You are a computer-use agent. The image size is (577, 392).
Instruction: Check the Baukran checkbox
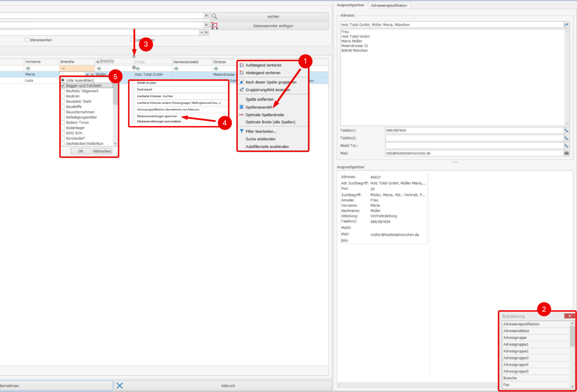63,96
